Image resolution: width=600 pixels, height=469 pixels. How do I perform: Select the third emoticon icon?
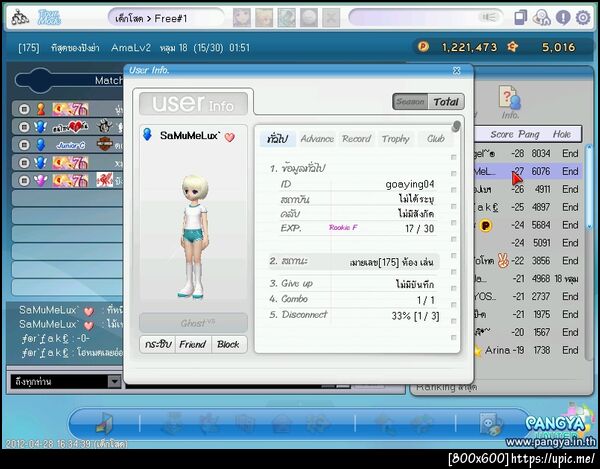pos(287,18)
